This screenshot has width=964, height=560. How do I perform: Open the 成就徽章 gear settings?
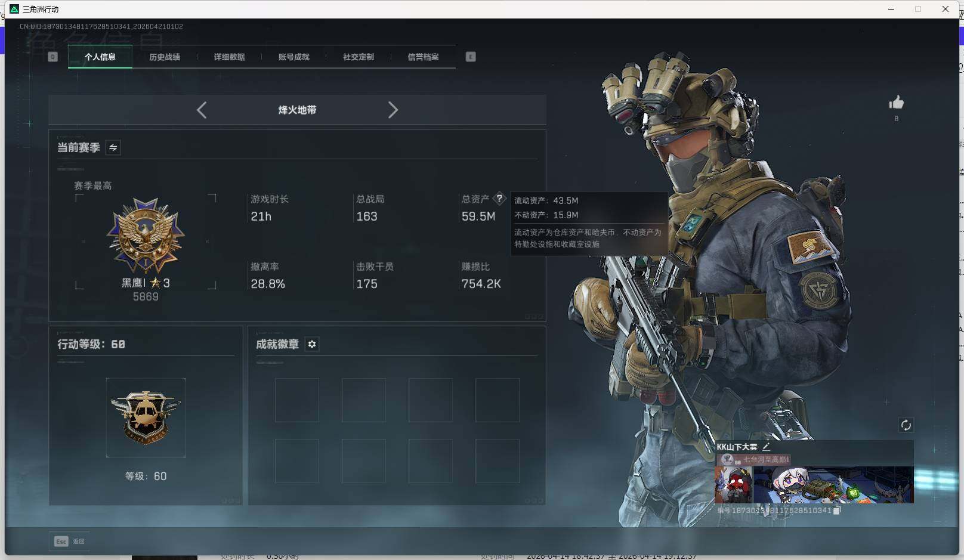tap(312, 344)
